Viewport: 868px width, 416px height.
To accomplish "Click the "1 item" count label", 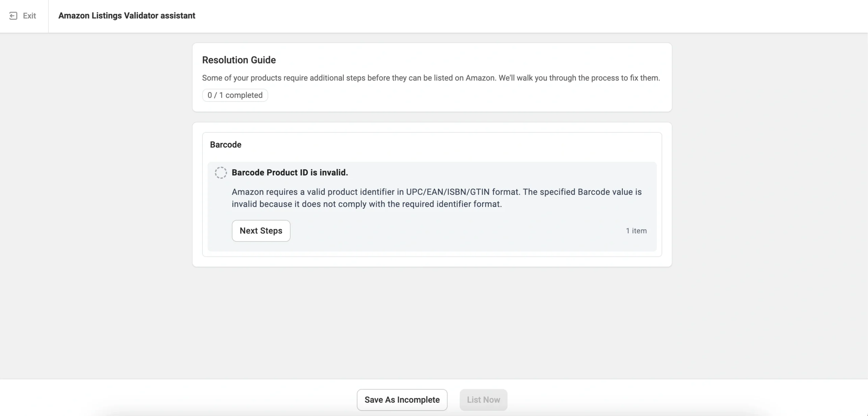I will [636, 231].
